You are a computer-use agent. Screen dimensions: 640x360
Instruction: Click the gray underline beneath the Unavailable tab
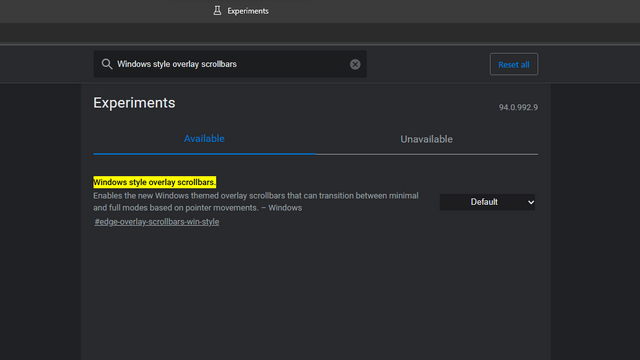[x=427, y=154]
